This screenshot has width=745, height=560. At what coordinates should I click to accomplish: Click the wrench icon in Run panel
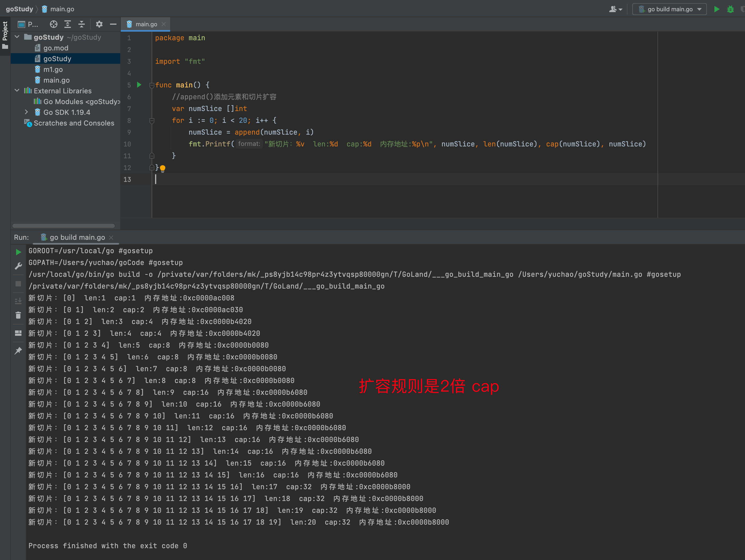[x=19, y=266]
